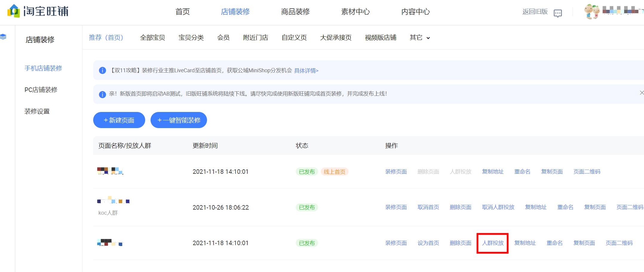Switch to 大促承接页 tab

coord(336,38)
